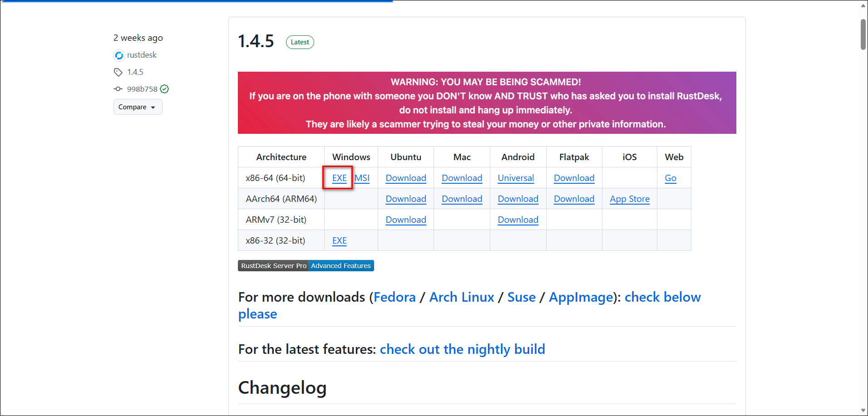Click the page vertical scrollbar thumb
This screenshot has width=868, height=416.
(863, 34)
